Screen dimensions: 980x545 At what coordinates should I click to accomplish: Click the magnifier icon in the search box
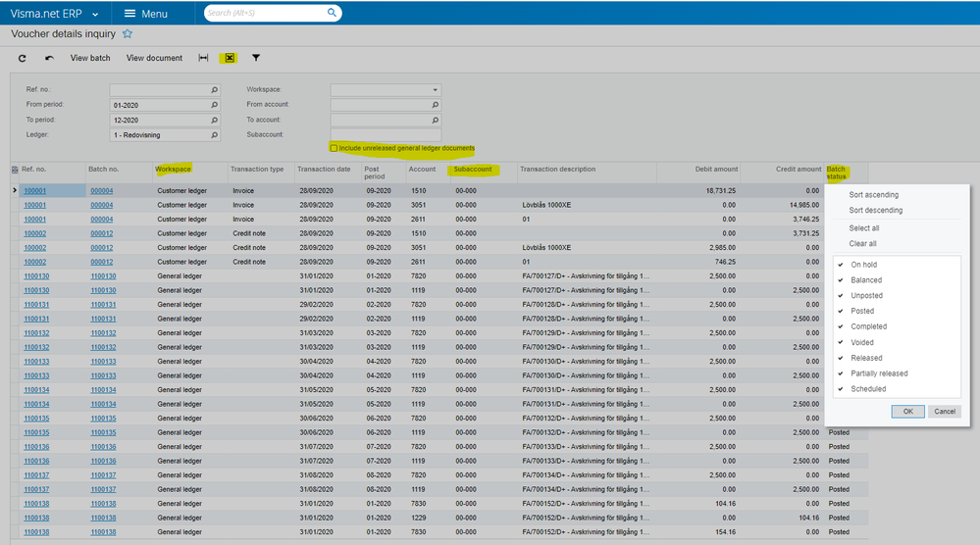[x=333, y=13]
